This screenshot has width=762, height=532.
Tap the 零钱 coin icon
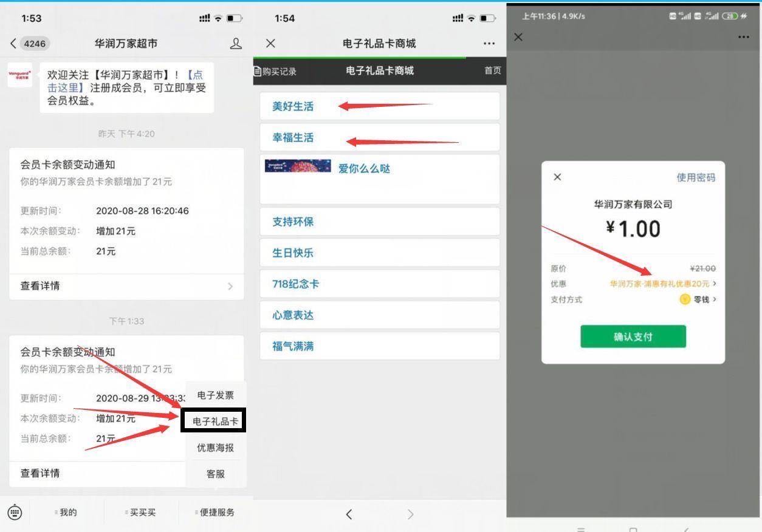[685, 299]
